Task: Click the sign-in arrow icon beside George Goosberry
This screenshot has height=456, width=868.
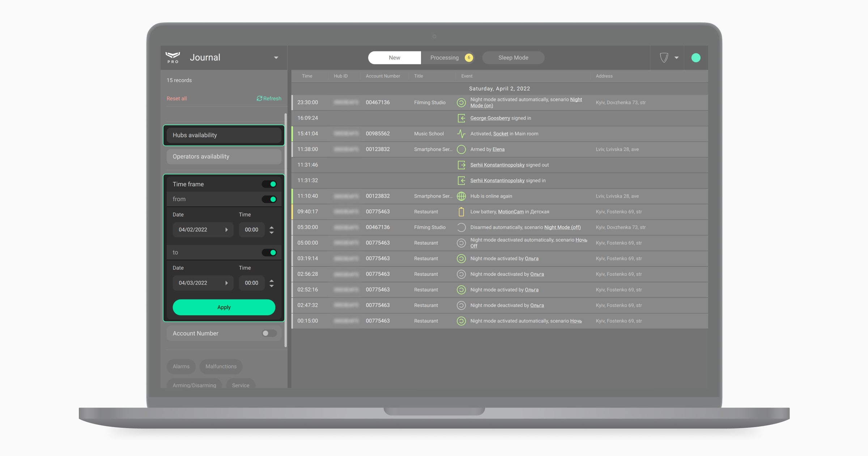Action: [x=461, y=118]
